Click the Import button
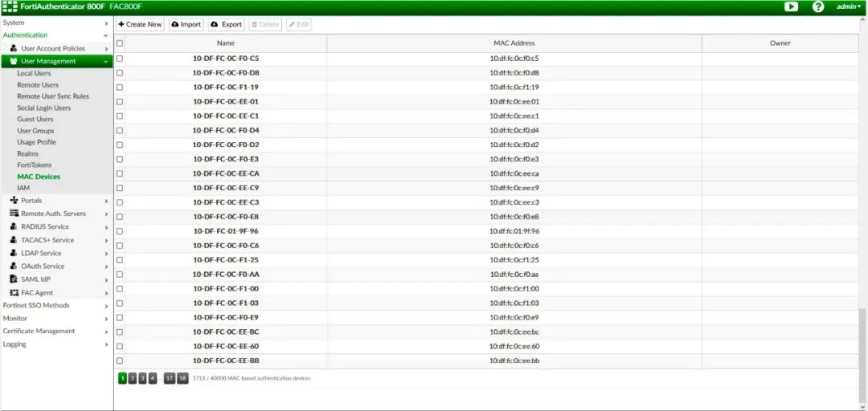This screenshot has height=411, width=868. click(186, 24)
